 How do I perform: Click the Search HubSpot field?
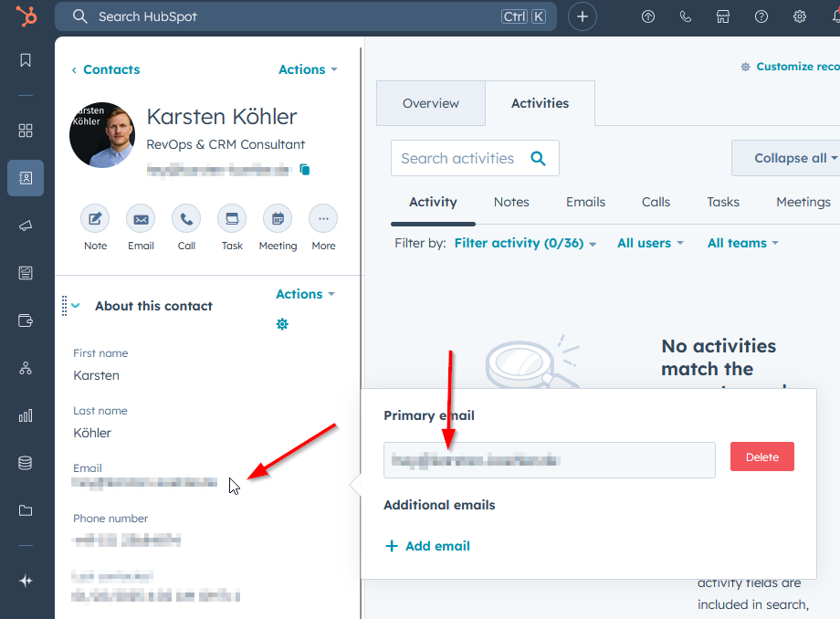pyautogui.click(x=305, y=16)
